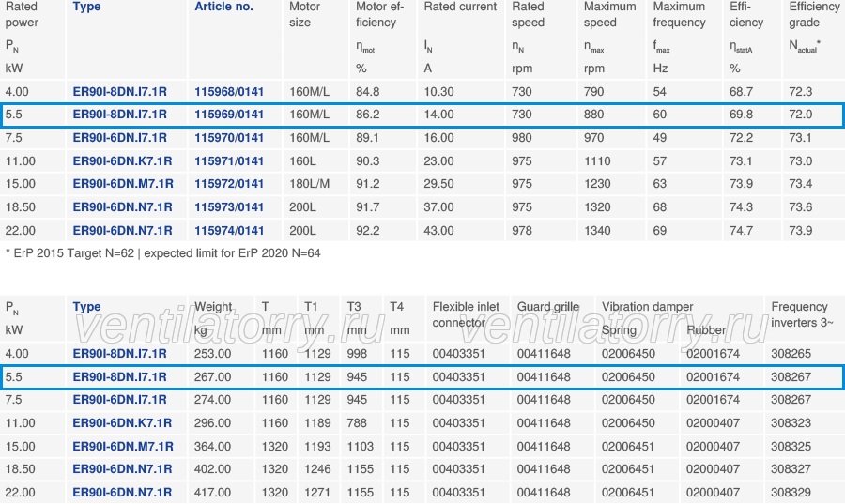This screenshot has width=845, height=504.
Task: Click type ER90I-6DN.K7.1R in the article number table
Action: tap(122, 161)
